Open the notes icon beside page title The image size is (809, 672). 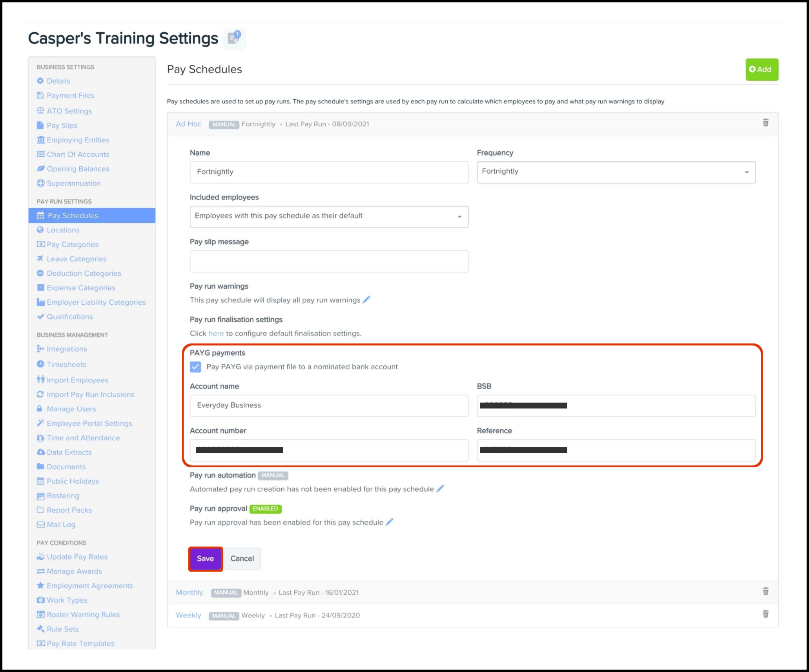pyautogui.click(x=234, y=38)
